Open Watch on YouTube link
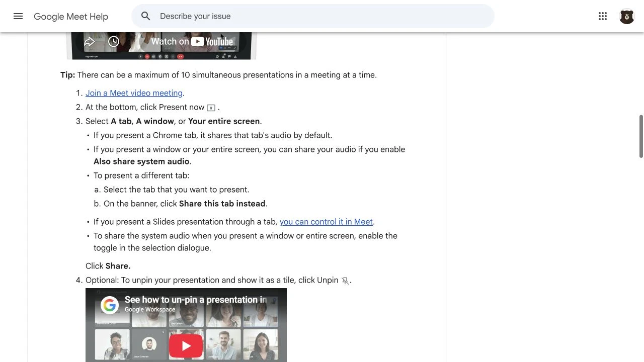Image resolution: width=644 pixels, height=362 pixels. point(192,42)
